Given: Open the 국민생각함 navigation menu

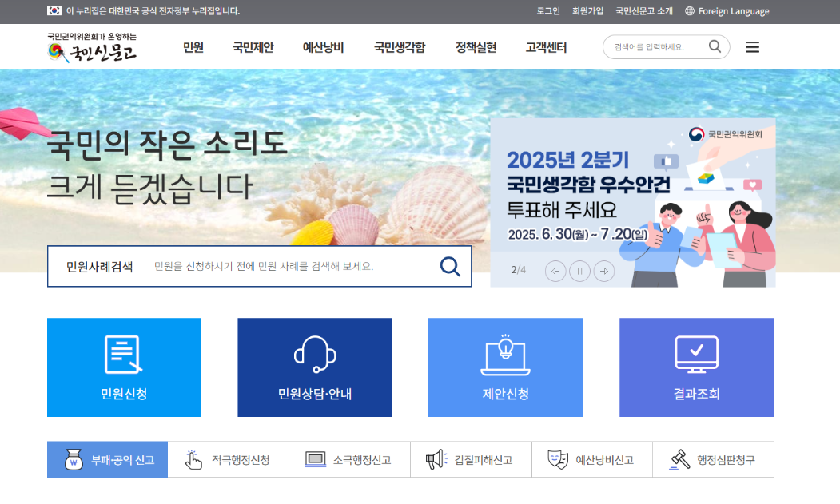Looking at the screenshot, I should tap(400, 47).
